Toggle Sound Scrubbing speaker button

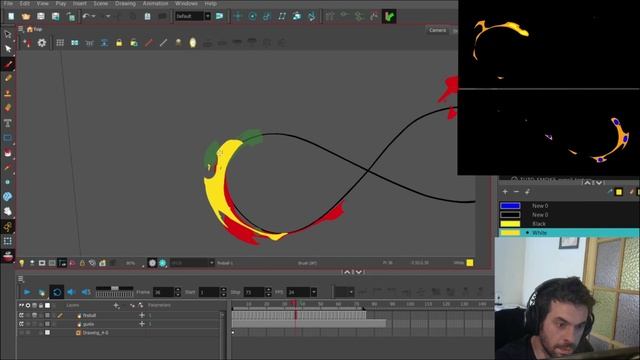pos(86,292)
